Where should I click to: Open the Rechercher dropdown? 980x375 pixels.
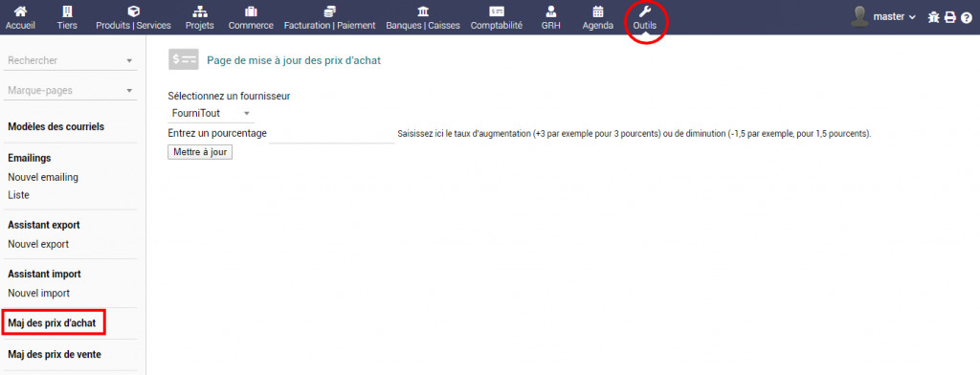(x=71, y=60)
